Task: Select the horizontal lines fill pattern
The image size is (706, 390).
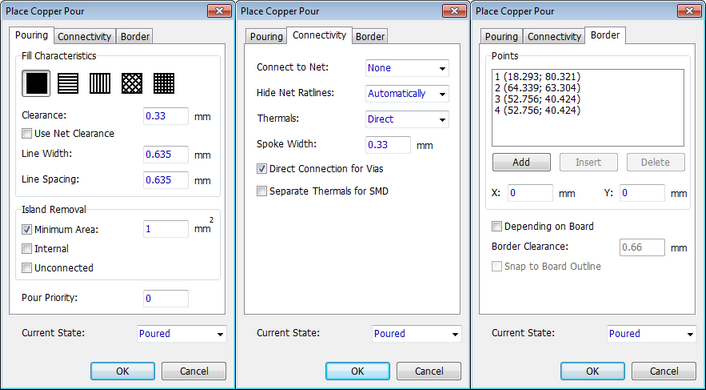Action: [x=68, y=83]
